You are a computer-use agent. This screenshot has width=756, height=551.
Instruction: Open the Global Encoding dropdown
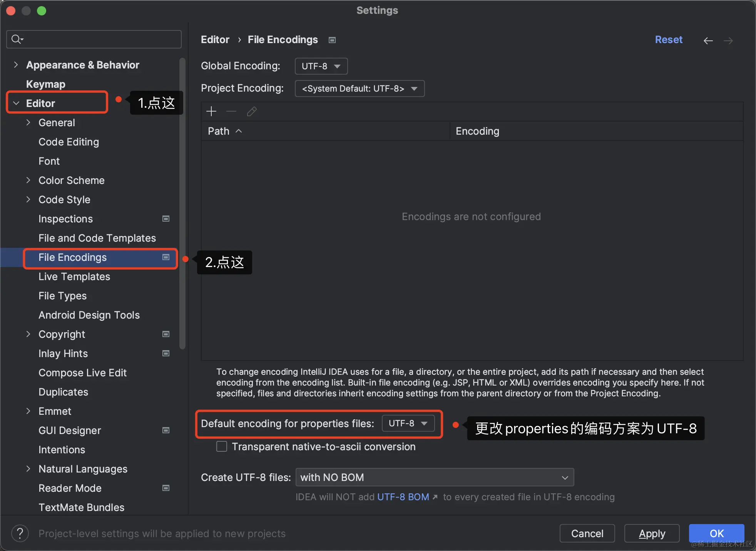(x=321, y=66)
